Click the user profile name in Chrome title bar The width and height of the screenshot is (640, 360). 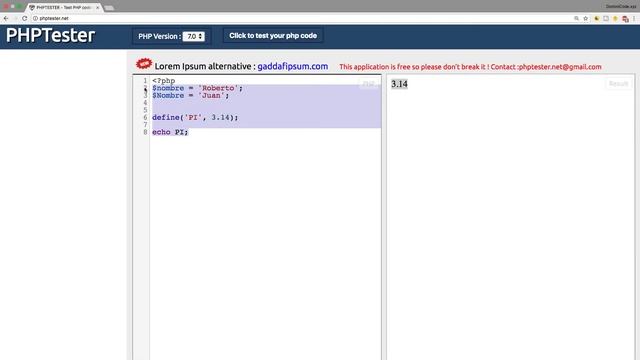[x=621, y=7]
